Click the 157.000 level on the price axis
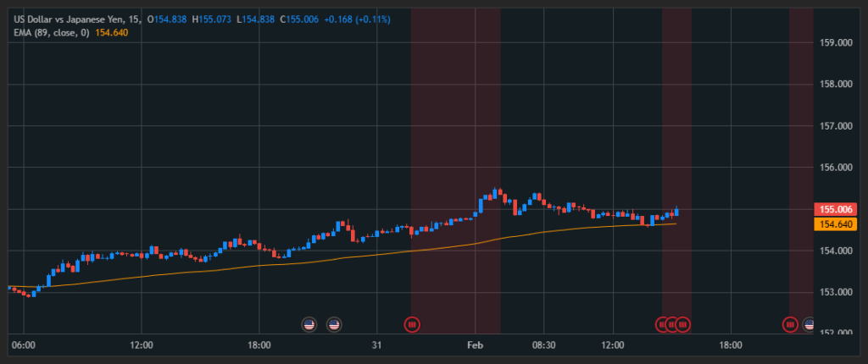This screenshot has height=364, width=868. click(836, 126)
